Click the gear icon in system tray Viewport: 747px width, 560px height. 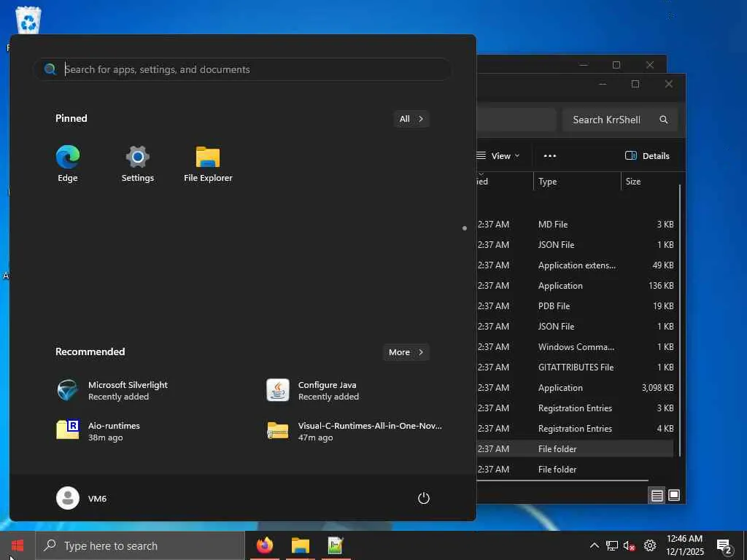pos(650,545)
